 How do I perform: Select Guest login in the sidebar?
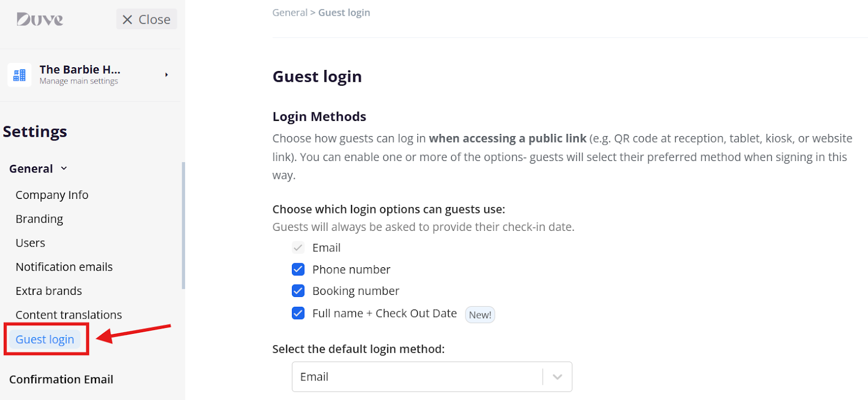tap(45, 339)
